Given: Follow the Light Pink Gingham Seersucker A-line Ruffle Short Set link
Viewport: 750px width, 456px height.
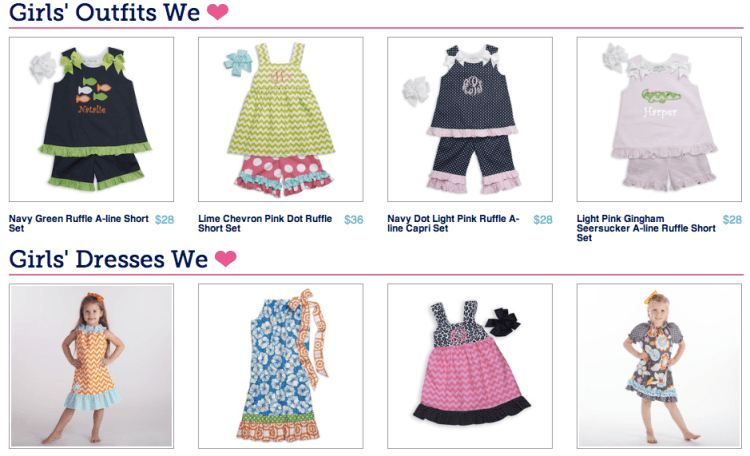Looking at the screenshot, I should point(646,228).
